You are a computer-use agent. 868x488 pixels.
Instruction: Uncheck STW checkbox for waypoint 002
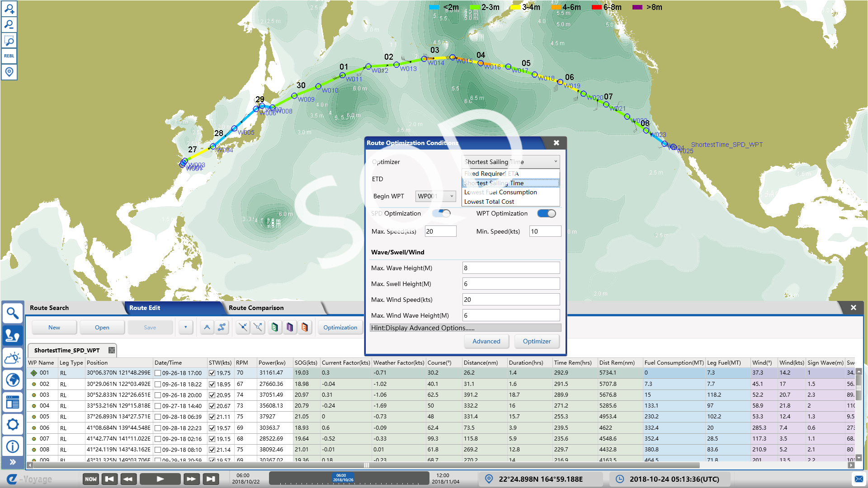212,384
